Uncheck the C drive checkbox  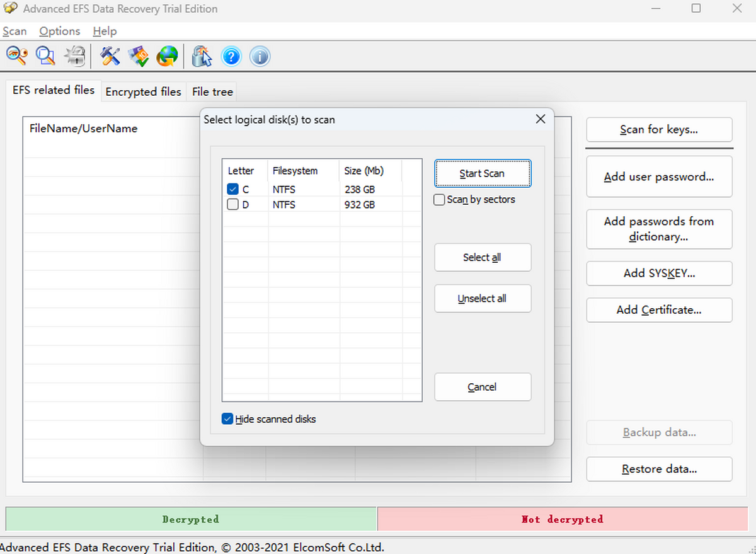[233, 189]
